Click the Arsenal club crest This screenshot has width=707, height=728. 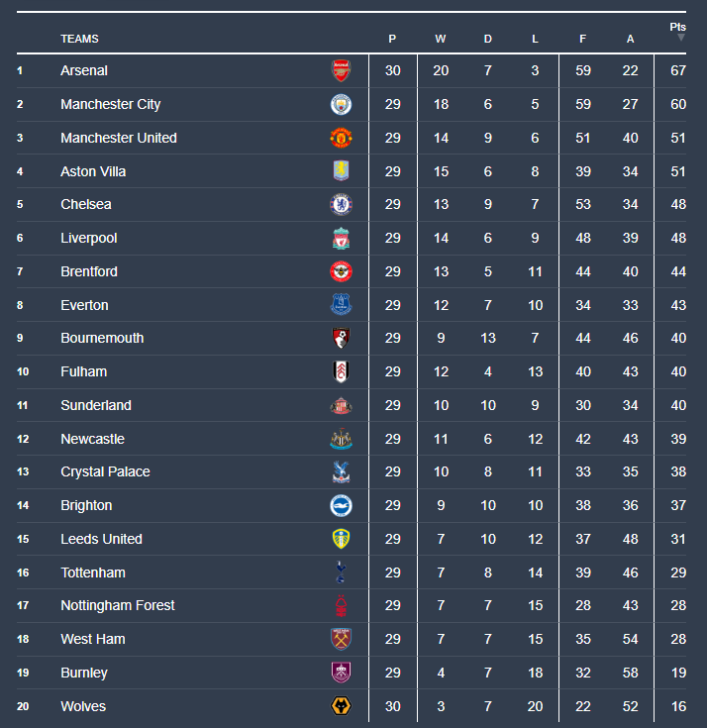[341, 70]
